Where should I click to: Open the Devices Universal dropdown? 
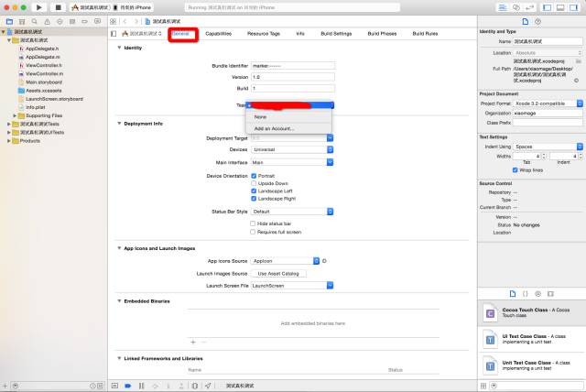(291, 149)
